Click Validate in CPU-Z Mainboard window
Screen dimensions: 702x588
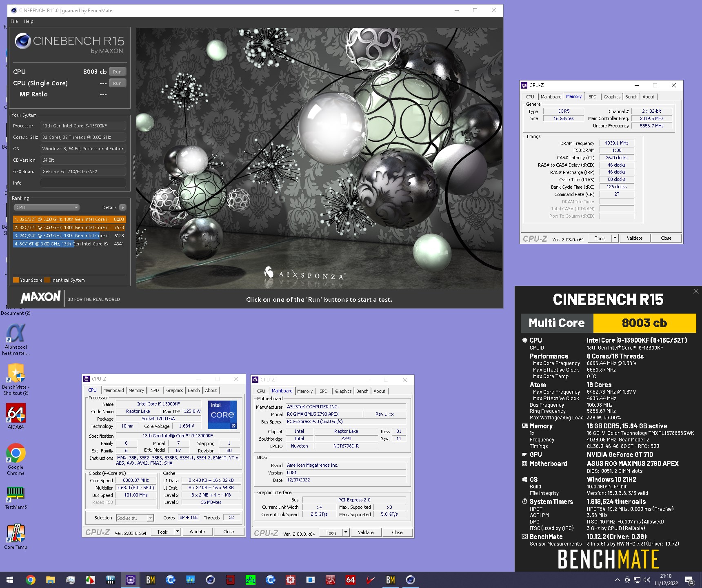point(366,532)
